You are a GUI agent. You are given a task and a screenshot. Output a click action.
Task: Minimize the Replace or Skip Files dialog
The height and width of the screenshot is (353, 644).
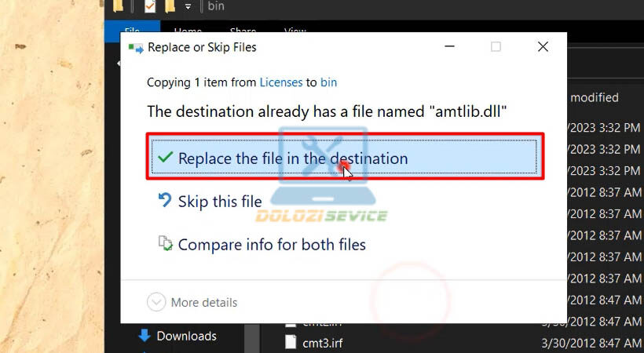[x=450, y=46]
